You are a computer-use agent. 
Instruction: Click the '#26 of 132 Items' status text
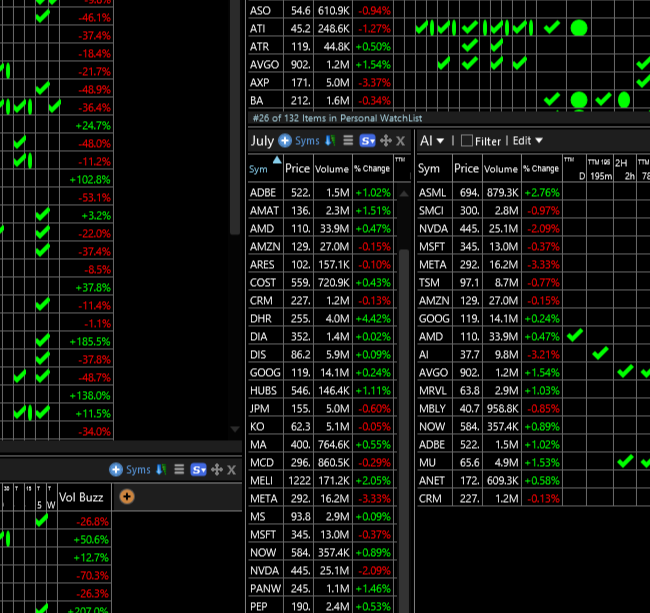point(337,118)
